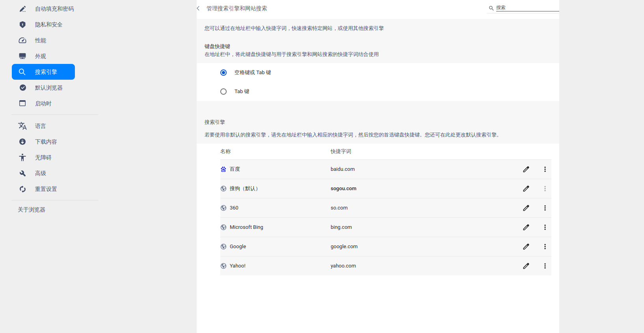Click the globe icon beside Microsoft Bing
644x333 pixels.
pyautogui.click(x=223, y=227)
